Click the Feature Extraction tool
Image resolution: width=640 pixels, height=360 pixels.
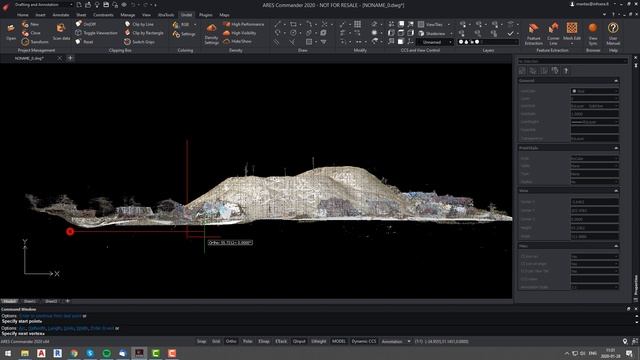[x=533, y=33]
